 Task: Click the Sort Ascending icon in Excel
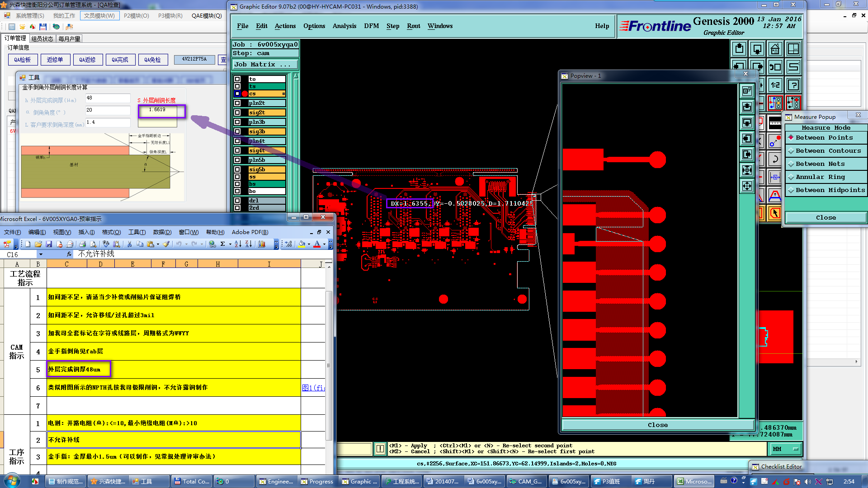[x=238, y=244]
